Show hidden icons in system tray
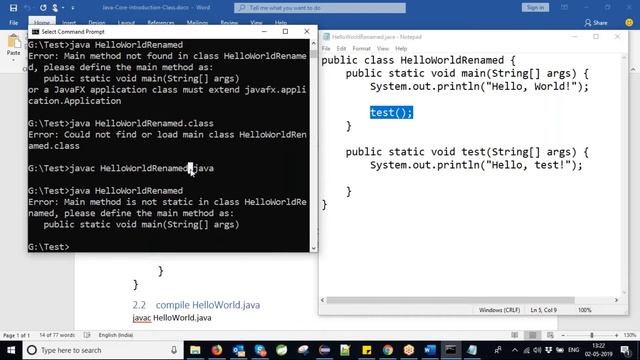The width and height of the screenshot is (640, 360). pos(515,350)
